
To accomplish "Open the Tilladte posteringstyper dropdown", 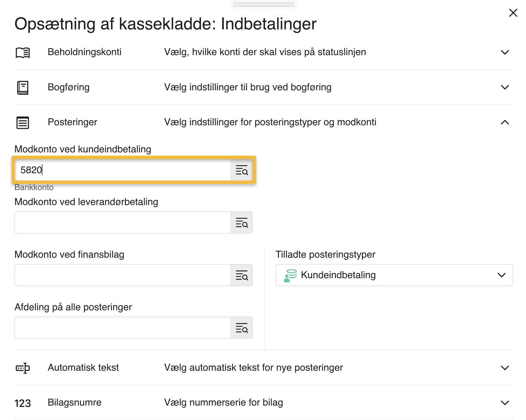I will click(501, 275).
